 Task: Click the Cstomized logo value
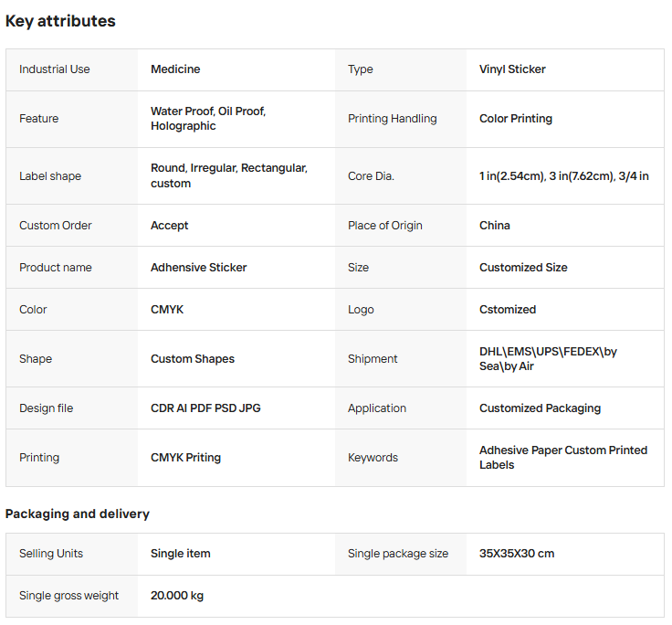coord(508,309)
